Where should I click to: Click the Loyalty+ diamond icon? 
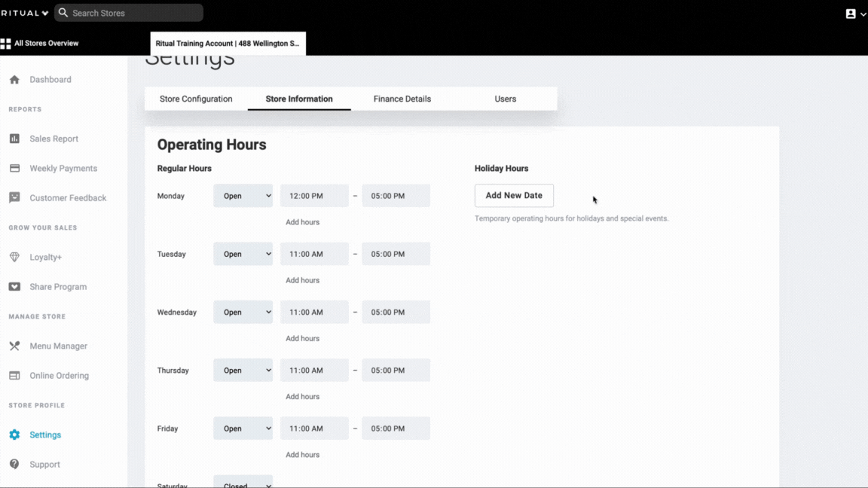(14, 257)
